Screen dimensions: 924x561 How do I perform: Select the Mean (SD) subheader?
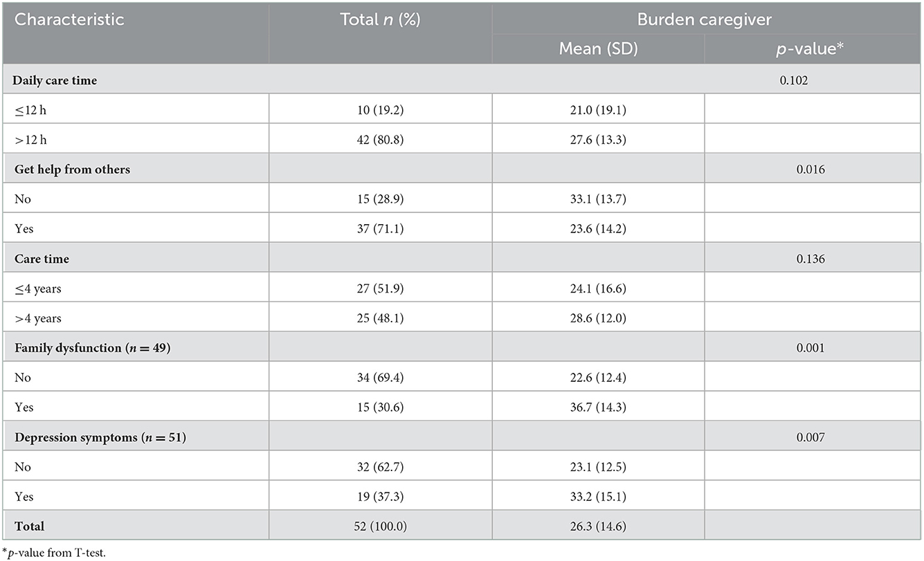[x=598, y=49]
